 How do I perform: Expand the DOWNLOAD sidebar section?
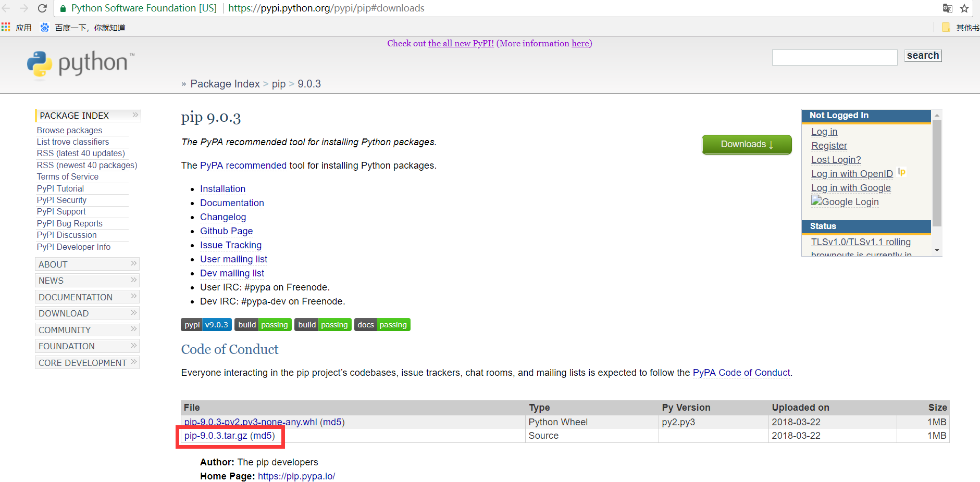pyautogui.click(x=87, y=313)
